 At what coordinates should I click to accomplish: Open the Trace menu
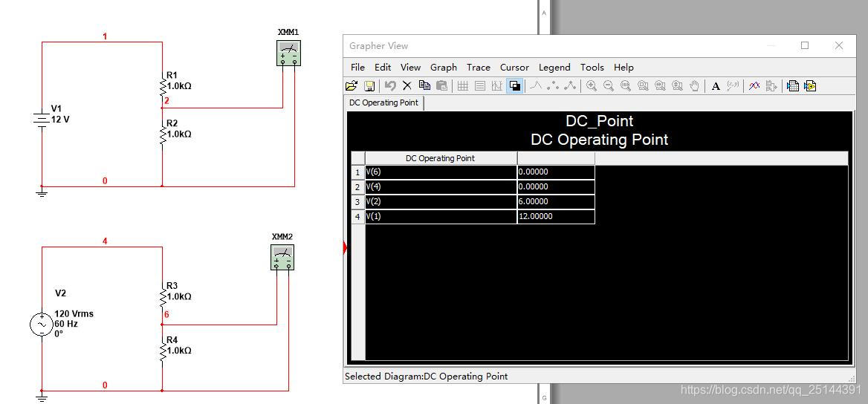point(479,67)
